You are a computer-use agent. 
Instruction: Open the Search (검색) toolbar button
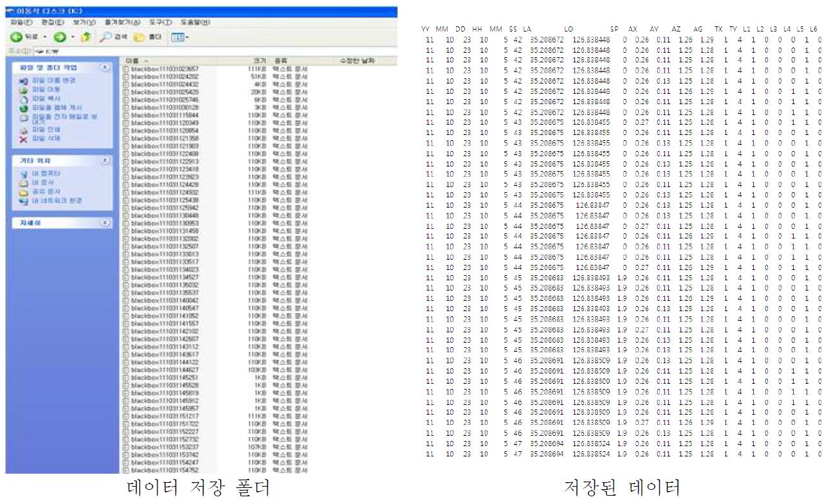pyautogui.click(x=113, y=38)
